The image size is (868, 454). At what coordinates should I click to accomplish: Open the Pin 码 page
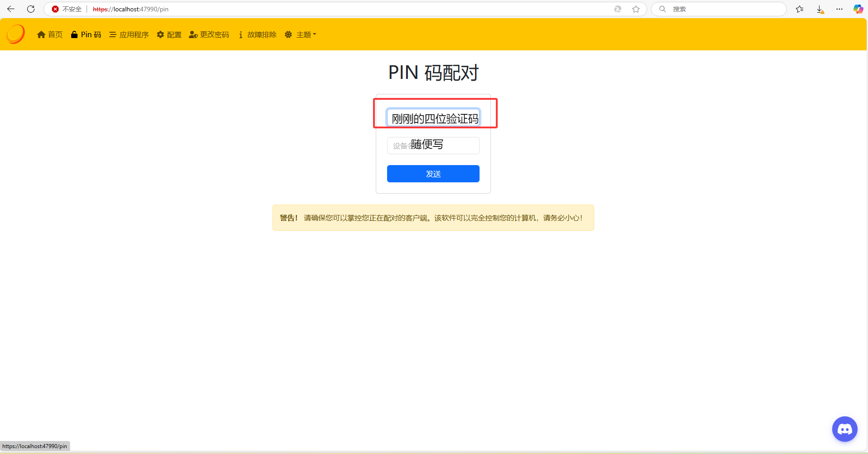(x=86, y=34)
